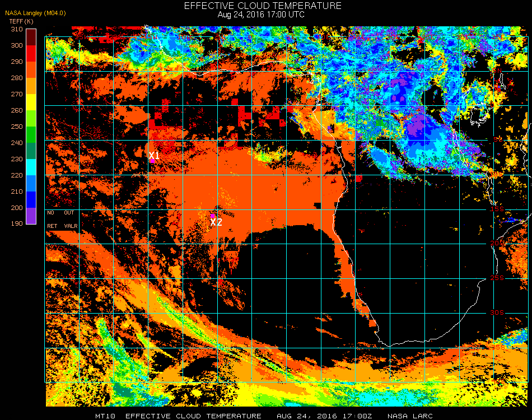Image resolution: width=532 pixels, height=420 pixels.
Task: Click the 300 value on the TEFF scale
Action: click(x=17, y=45)
